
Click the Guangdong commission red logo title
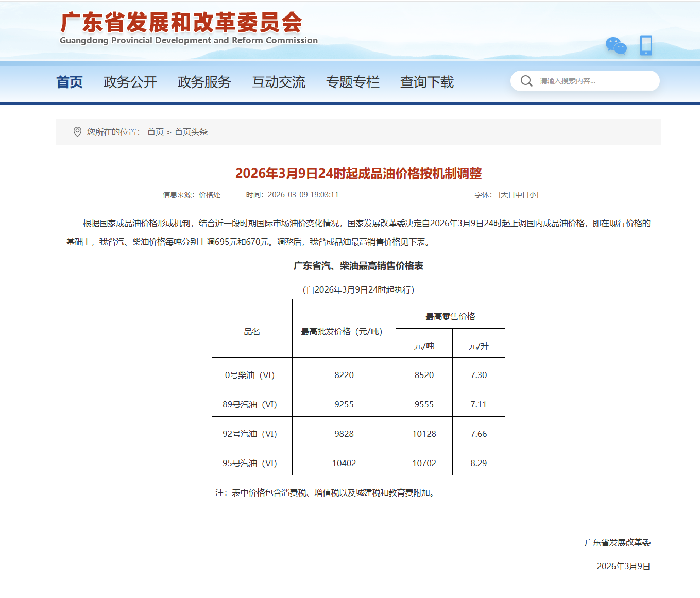(x=181, y=23)
